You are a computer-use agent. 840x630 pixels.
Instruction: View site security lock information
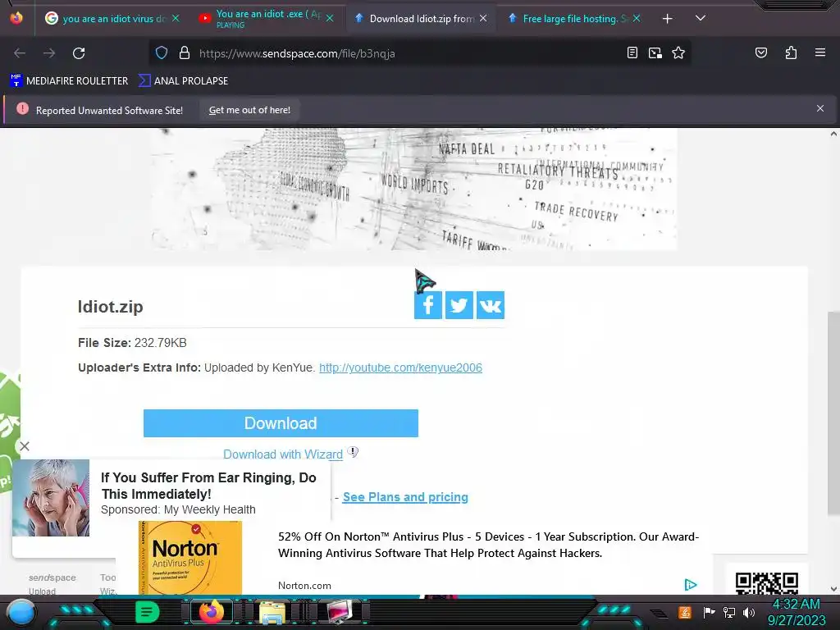point(185,53)
